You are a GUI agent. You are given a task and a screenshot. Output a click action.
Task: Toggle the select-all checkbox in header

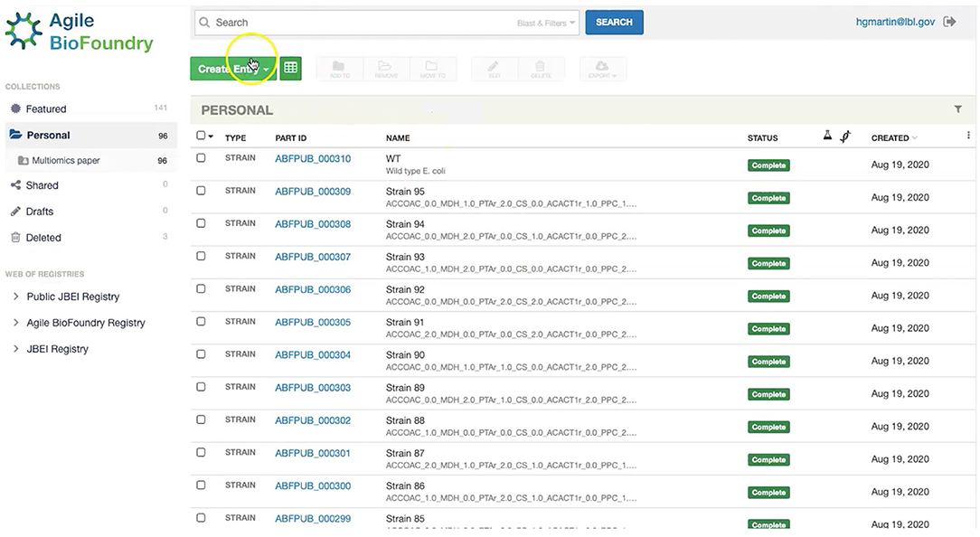point(201,135)
